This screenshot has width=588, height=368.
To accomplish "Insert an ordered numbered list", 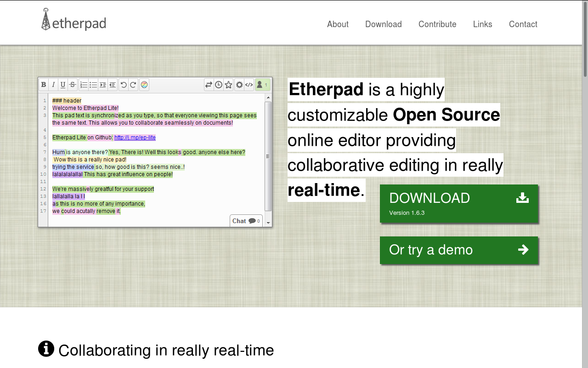I will coord(84,85).
